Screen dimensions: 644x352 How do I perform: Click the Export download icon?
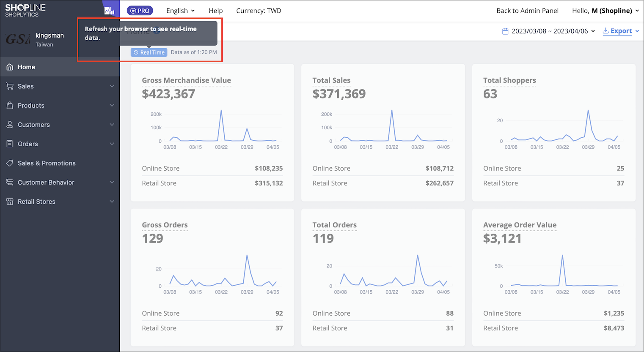click(x=605, y=31)
